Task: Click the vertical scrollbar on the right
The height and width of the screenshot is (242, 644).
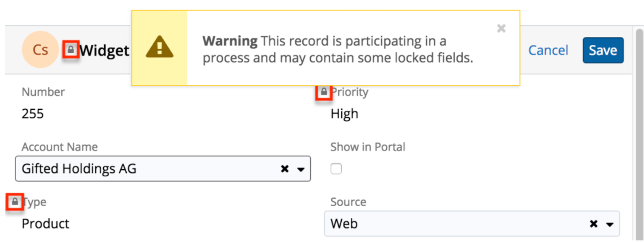Action: pos(639,134)
